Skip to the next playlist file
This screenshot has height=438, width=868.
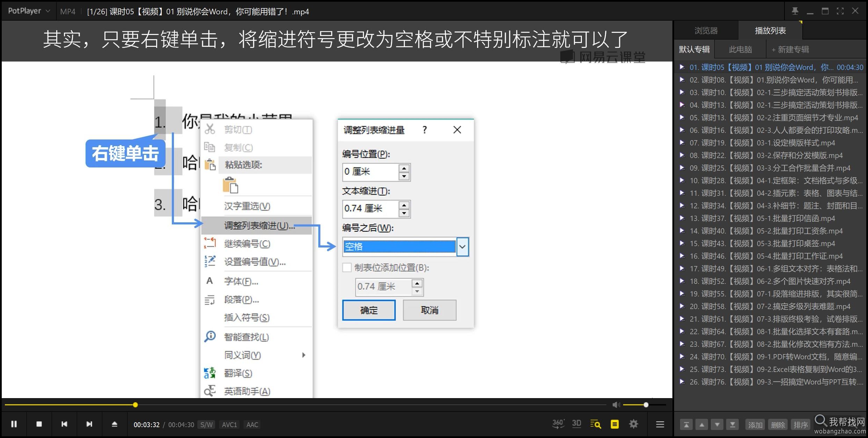(x=89, y=424)
